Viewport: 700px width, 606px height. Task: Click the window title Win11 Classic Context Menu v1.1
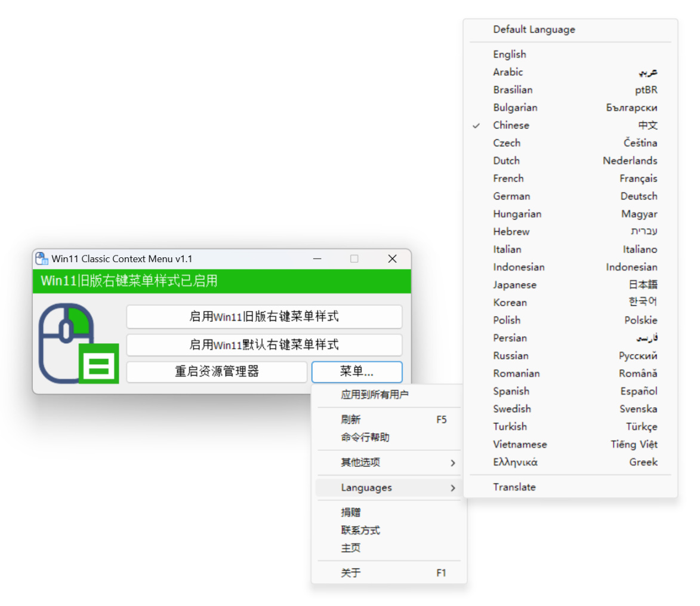[x=122, y=259]
